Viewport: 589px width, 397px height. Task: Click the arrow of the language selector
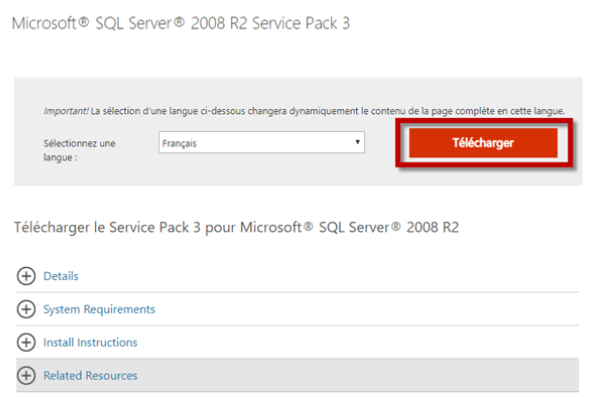click(x=357, y=142)
